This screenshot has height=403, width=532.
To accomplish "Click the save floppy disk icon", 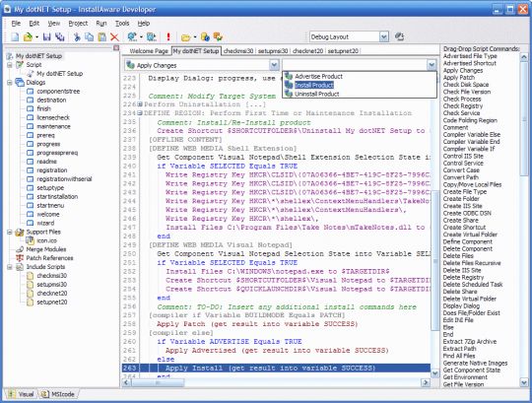I will pyautogui.click(x=47, y=36).
